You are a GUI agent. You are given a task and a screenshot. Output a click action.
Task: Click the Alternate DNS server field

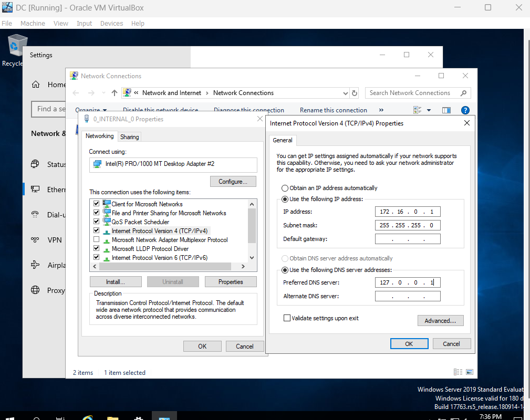point(408,296)
